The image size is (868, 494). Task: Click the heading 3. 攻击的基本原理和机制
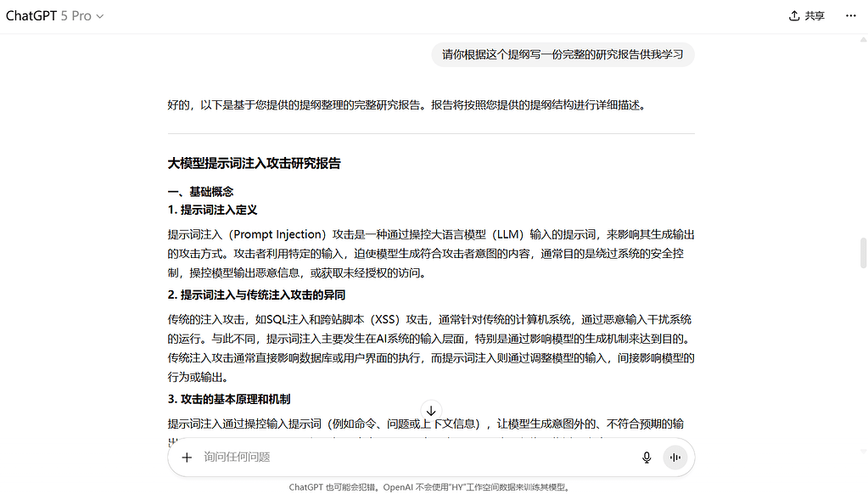click(229, 399)
